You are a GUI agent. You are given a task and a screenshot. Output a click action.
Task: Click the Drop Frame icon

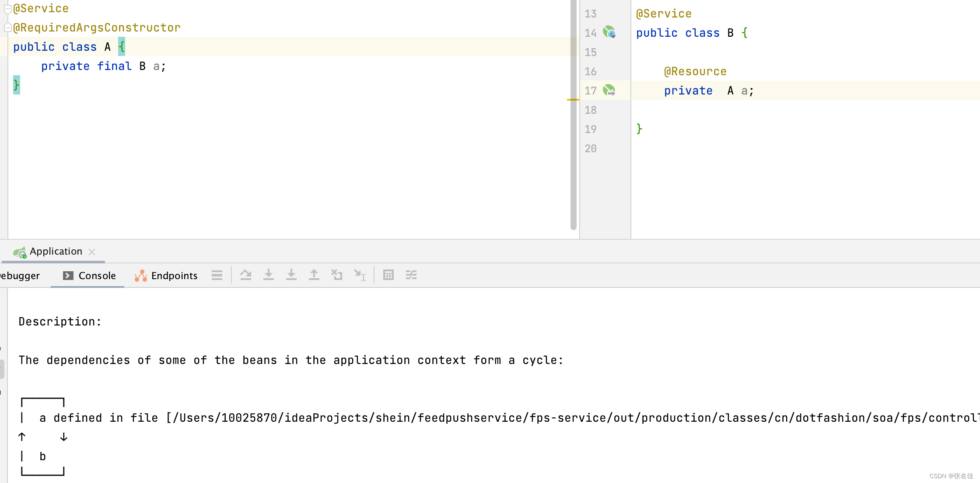point(337,275)
